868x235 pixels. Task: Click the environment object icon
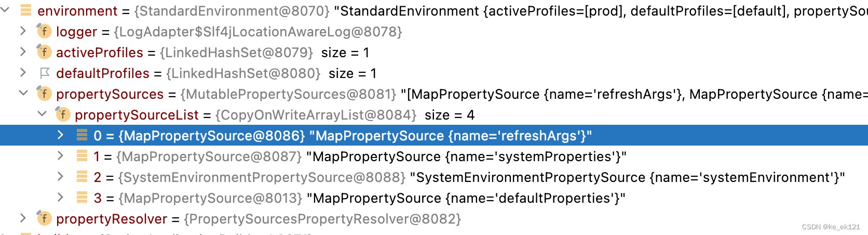(26, 10)
